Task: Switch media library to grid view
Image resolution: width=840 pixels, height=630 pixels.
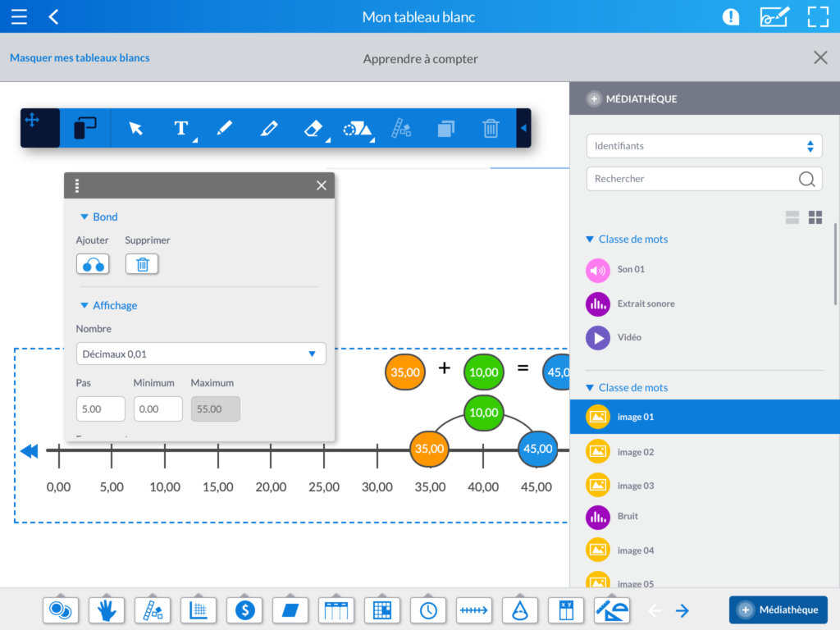Action: 815,217
